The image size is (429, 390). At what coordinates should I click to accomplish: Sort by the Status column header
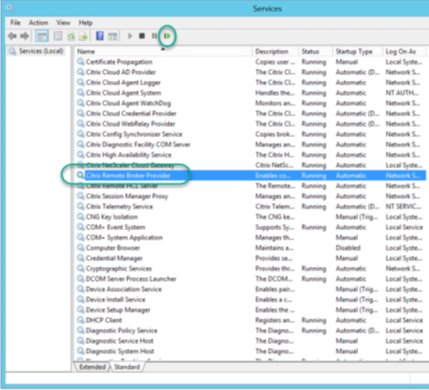316,51
